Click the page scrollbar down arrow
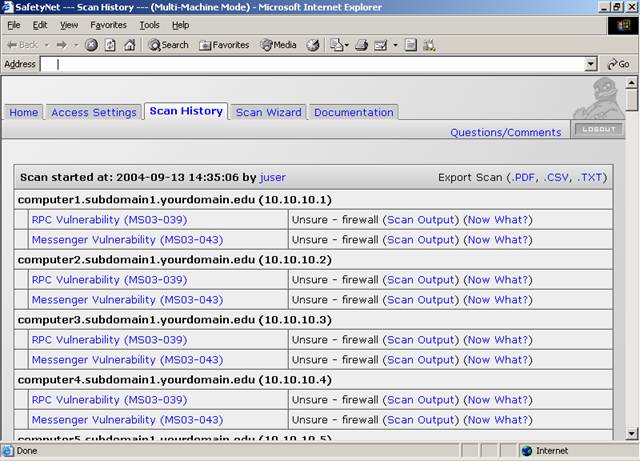This screenshot has width=640, height=461. pyautogui.click(x=631, y=433)
